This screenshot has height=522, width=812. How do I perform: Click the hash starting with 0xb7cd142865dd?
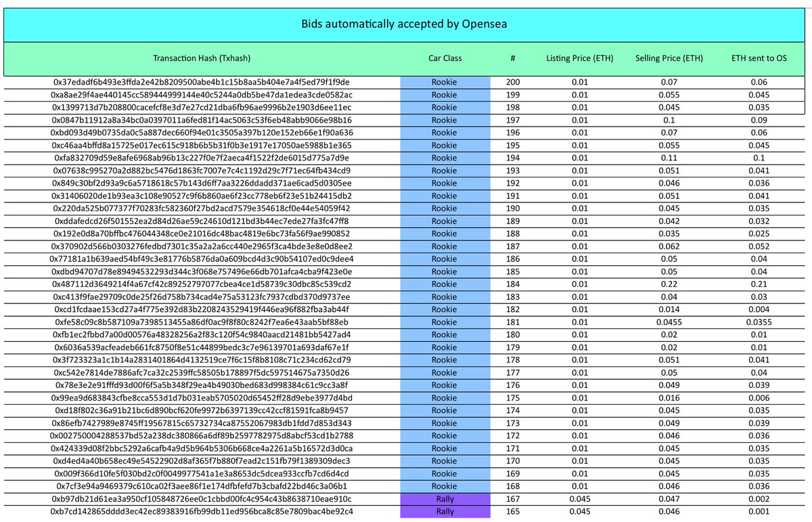tap(202, 511)
